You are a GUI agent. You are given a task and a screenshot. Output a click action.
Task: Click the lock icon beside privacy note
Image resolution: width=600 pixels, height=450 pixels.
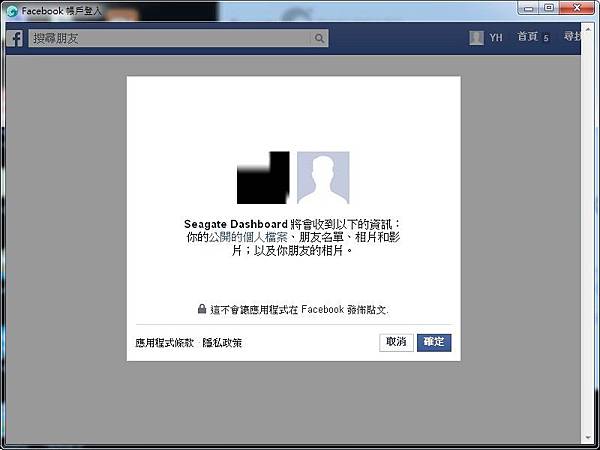(202, 308)
